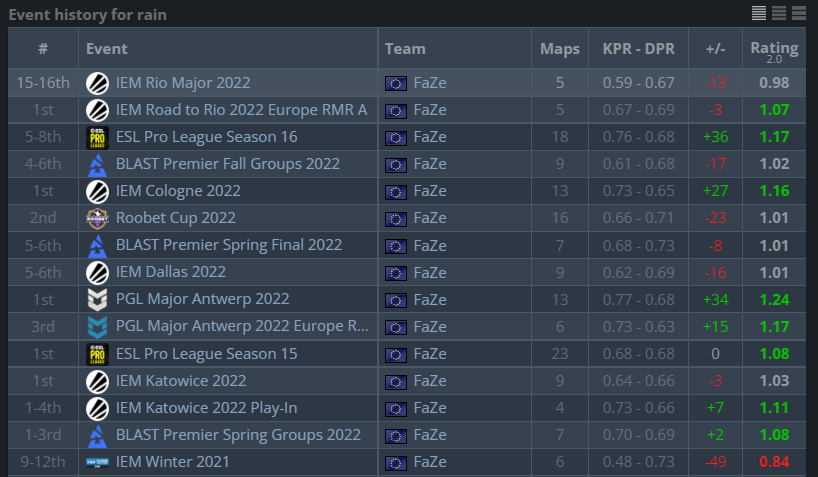Viewport: 818px width, 477px height.
Task: Click the Pro League logo for Season 16
Action: 97,137
